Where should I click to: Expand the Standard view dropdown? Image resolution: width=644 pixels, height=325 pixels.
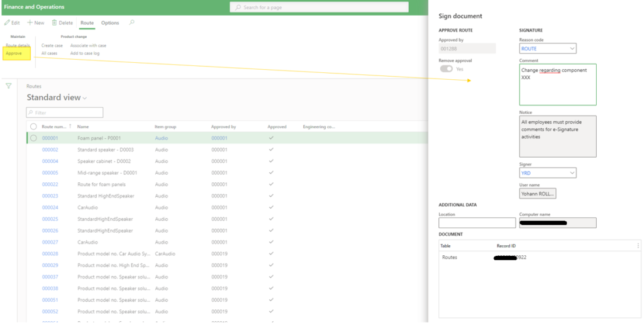(85, 98)
